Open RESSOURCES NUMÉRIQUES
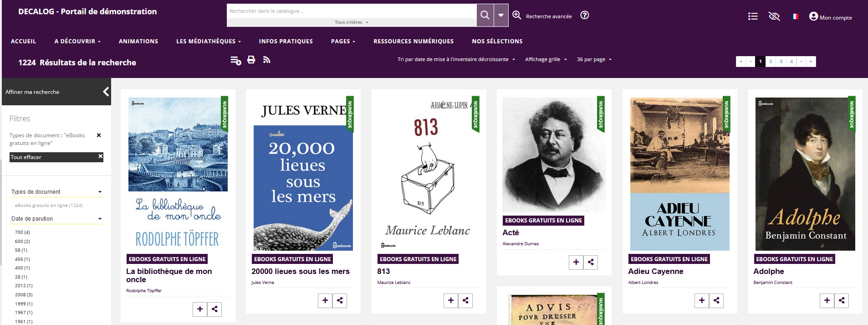 coord(414,41)
